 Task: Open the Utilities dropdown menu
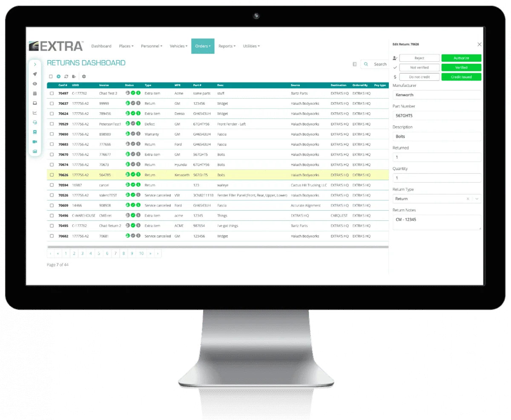[x=251, y=46]
